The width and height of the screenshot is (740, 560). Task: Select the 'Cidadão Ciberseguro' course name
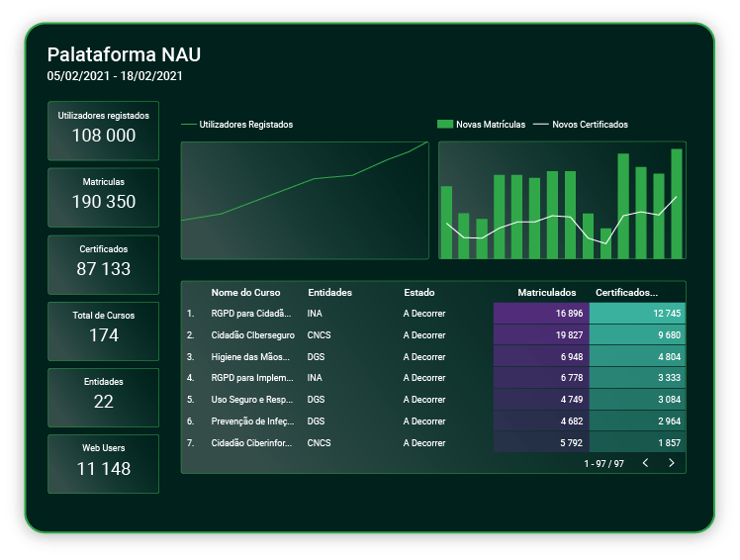click(x=252, y=334)
